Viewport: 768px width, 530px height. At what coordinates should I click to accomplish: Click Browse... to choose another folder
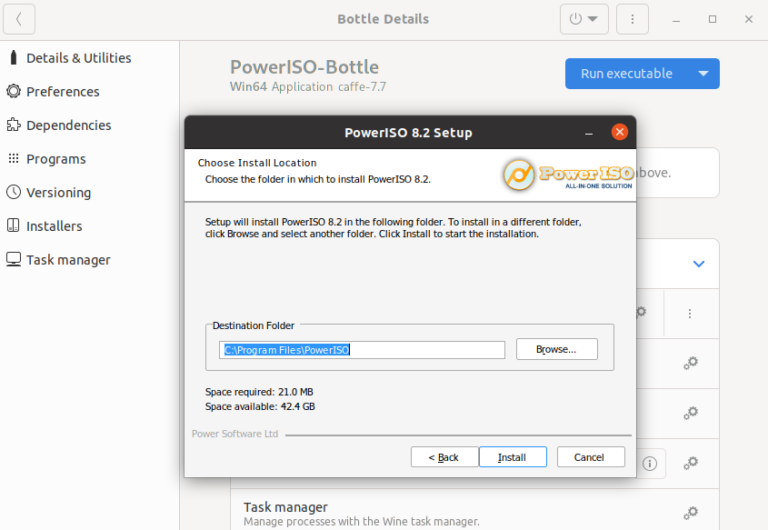[x=556, y=349]
